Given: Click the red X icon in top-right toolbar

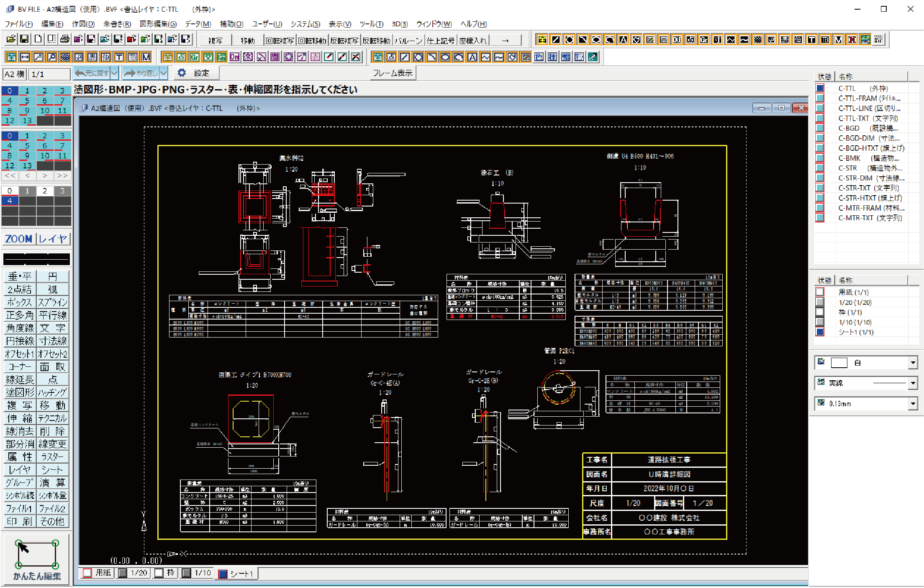Looking at the screenshot, I should pyautogui.click(x=852, y=39).
